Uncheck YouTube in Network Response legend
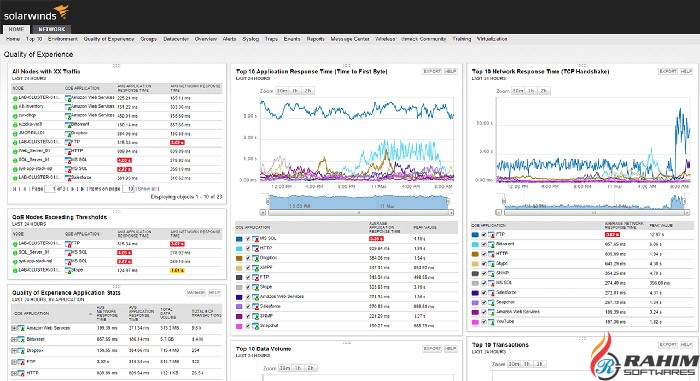The height and width of the screenshot is (381, 700). (484, 322)
